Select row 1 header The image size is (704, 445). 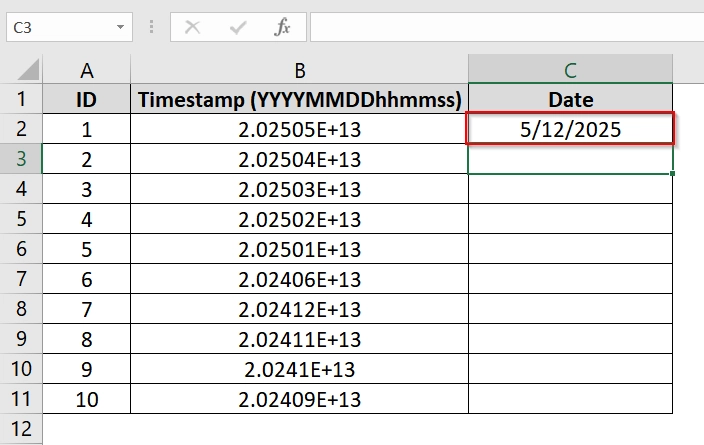pyautogui.click(x=21, y=99)
